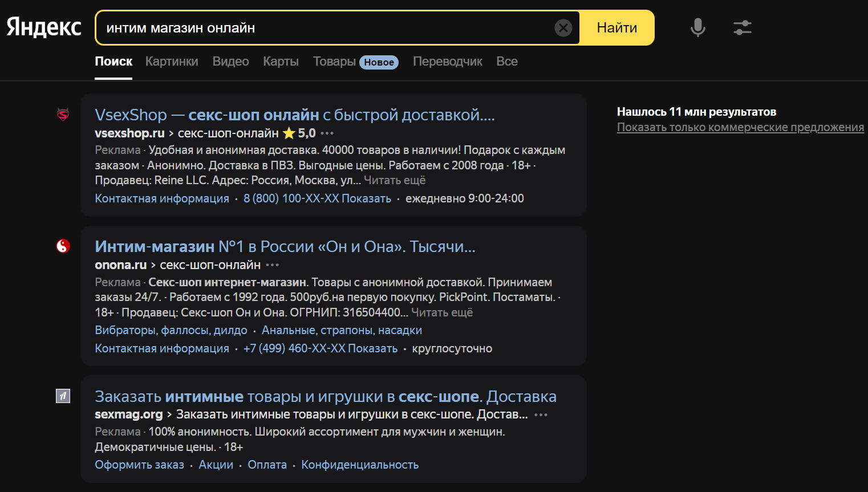The image size is (868, 492).
Task: Click ежедневно 9:00-24:00 hours text
Action: click(x=465, y=198)
